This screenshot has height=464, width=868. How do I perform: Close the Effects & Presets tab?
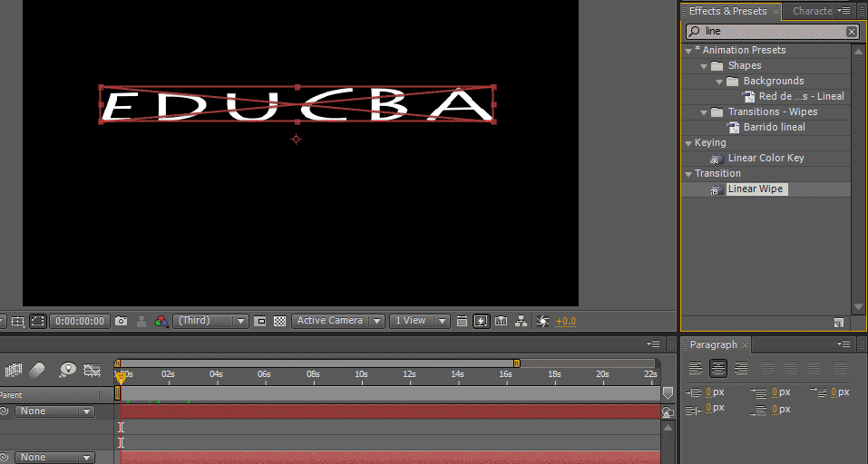pyautogui.click(x=775, y=11)
